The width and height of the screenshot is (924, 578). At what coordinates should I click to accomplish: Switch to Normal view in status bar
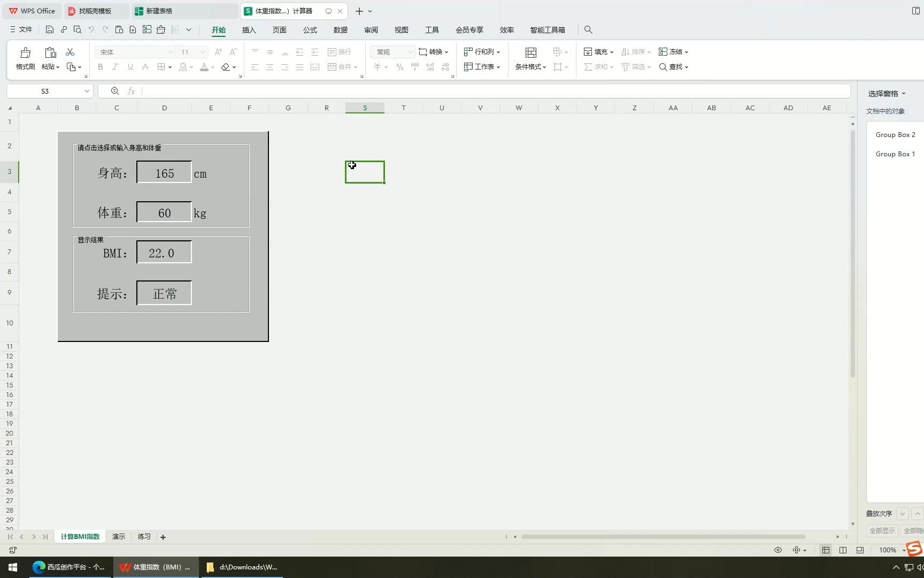point(826,550)
